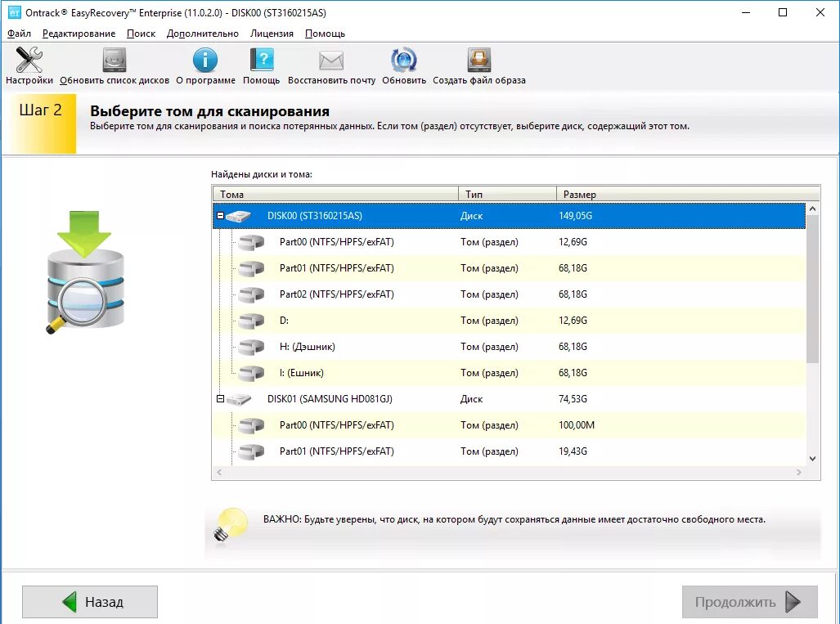Screen dimensions: 840x624
Task: Click Обновить список дисков toolbar icon
Action: (115, 60)
